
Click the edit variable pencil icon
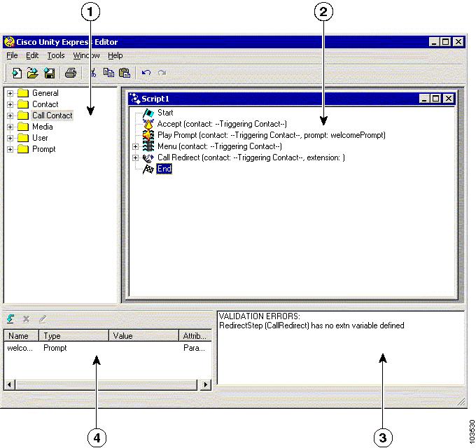pos(43,318)
